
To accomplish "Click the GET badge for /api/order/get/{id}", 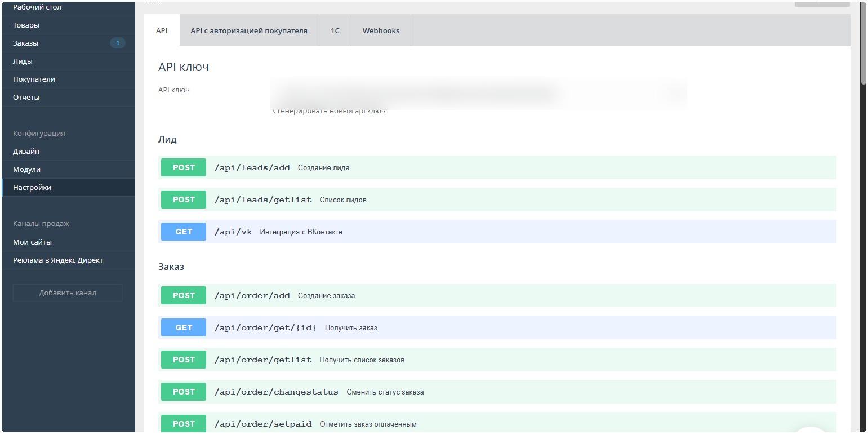I will [x=184, y=328].
